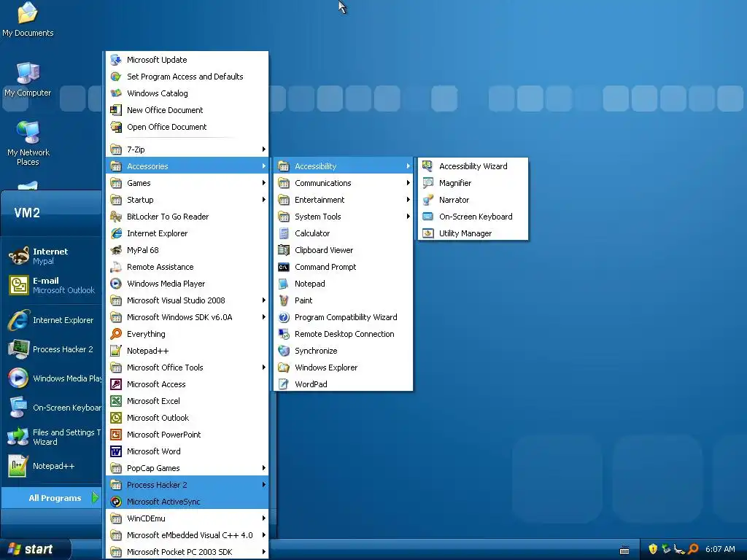Open Files and Settings Transfer Wizard
The height and width of the screenshot is (560, 747).
pos(52,437)
